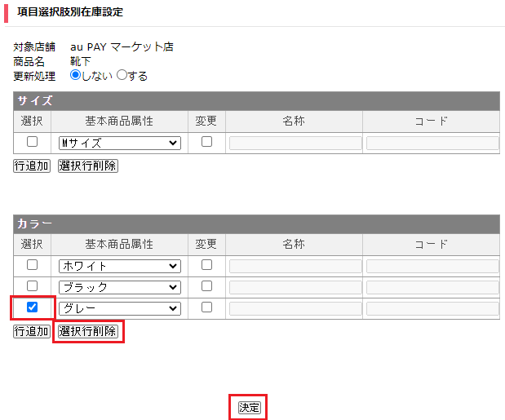Open the グレー color dropdown
Image resolution: width=505 pixels, height=420 pixels.
(120, 308)
